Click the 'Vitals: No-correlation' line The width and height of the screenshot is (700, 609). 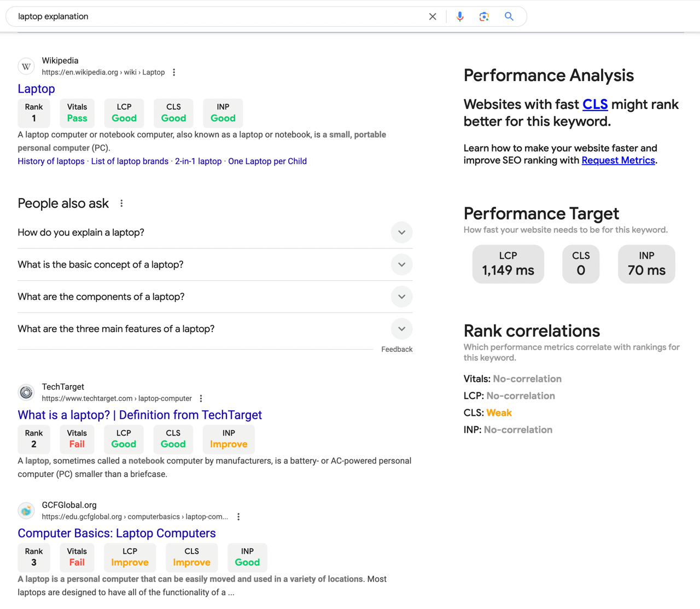coord(512,379)
